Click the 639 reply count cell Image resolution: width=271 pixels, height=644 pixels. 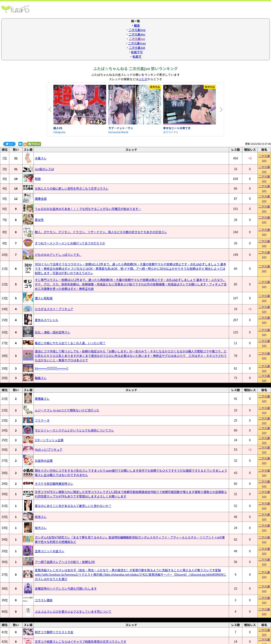(235, 179)
